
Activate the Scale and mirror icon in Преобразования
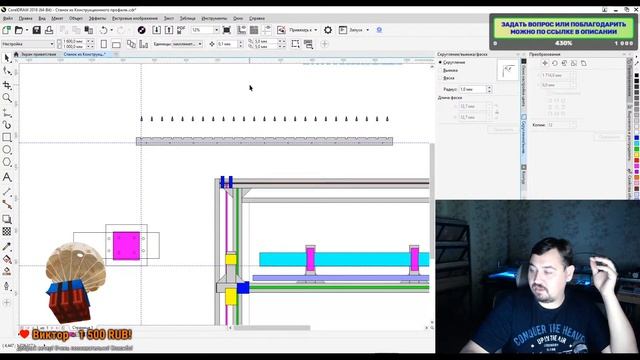click(564, 63)
